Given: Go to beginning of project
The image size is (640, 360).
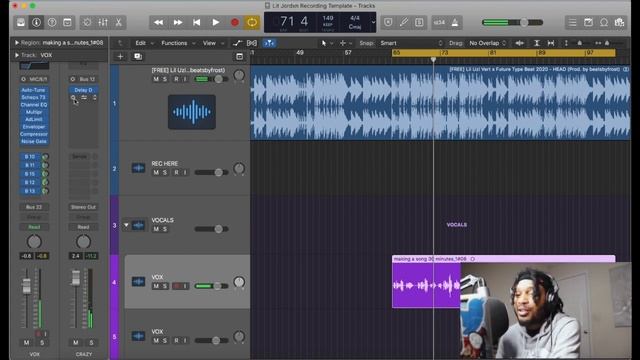Looking at the screenshot, I should pyautogui.click(x=196, y=22).
